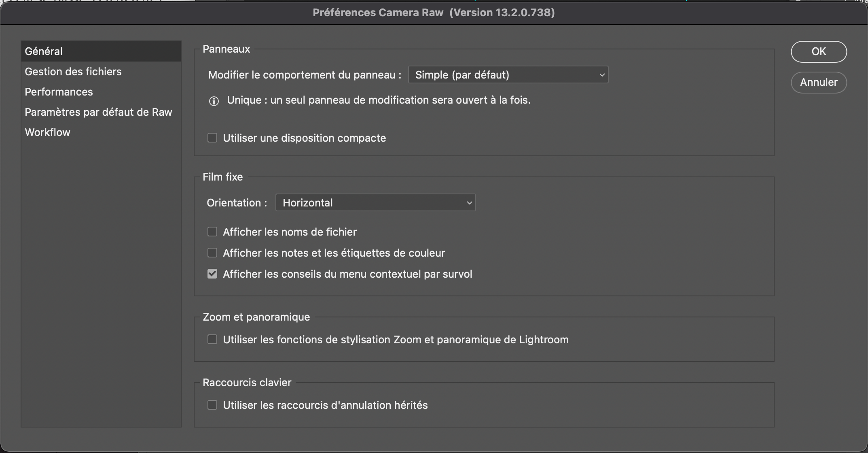Click the Film fixe section heading
868x453 pixels.
click(222, 177)
